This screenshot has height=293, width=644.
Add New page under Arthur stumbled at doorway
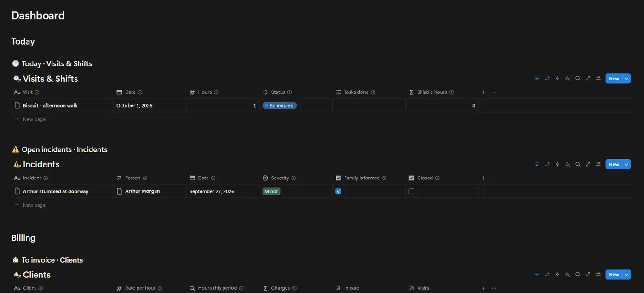click(30, 205)
